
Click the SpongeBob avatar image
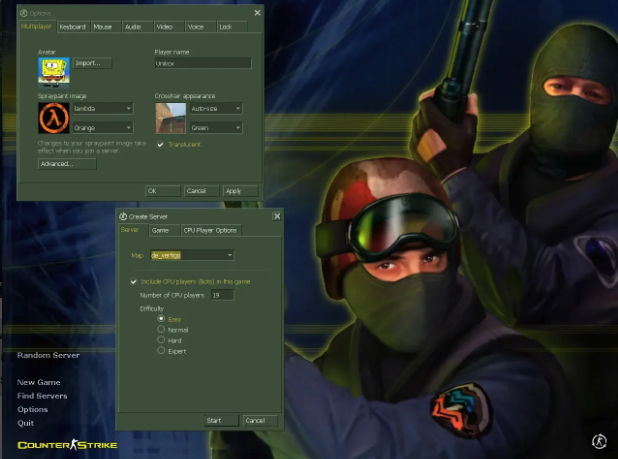[x=54, y=69]
